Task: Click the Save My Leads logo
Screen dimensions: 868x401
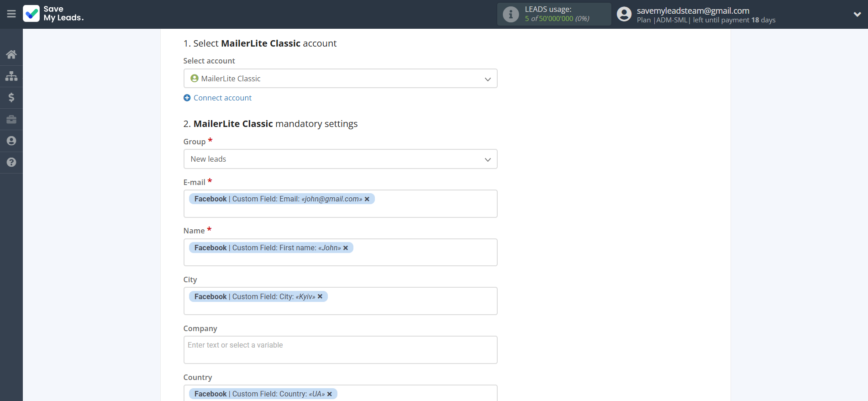Action: tap(53, 14)
